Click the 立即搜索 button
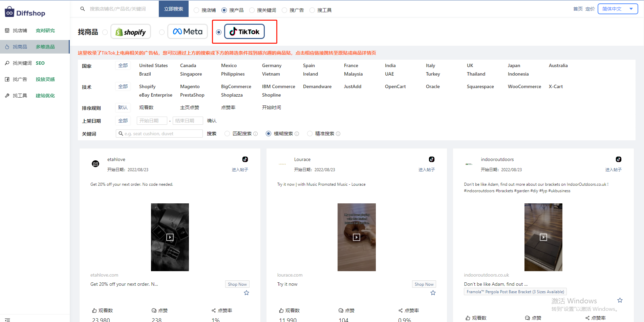644x322 pixels. click(x=173, y=9)
